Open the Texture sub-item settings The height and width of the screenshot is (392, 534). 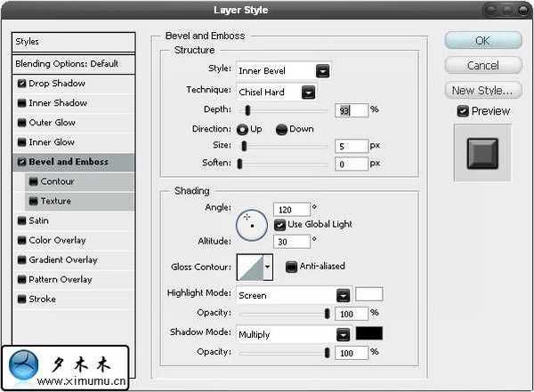(x=55, y=201)
